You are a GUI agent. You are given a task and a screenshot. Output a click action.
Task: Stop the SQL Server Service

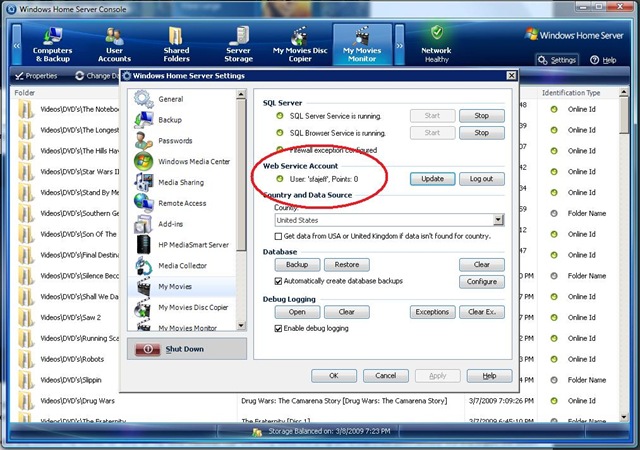tap(482, 116)
